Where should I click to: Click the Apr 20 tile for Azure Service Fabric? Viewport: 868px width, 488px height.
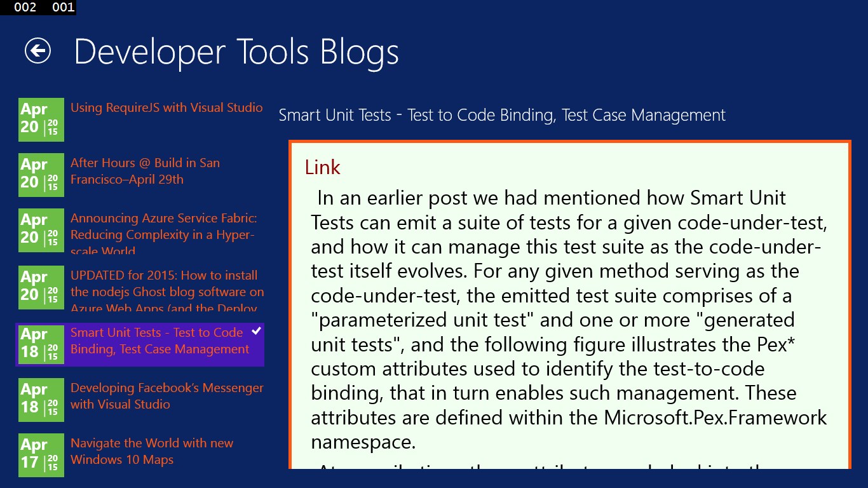coord(41,230)
